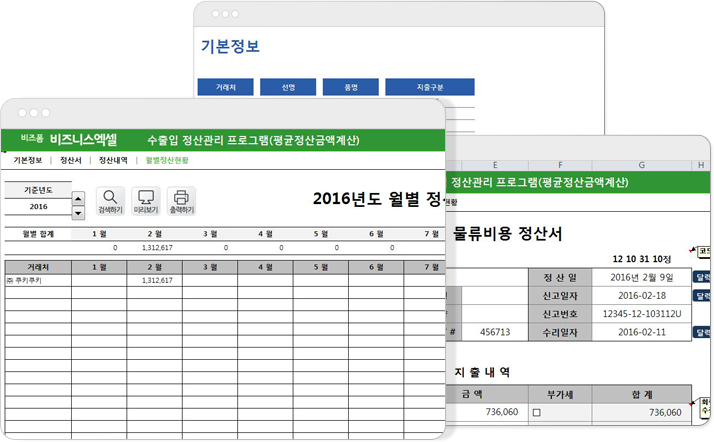Click the ㈜쿠키쿠키 row in 거래처 column
This screenshot has height=442, width=714.
[38, 280]
